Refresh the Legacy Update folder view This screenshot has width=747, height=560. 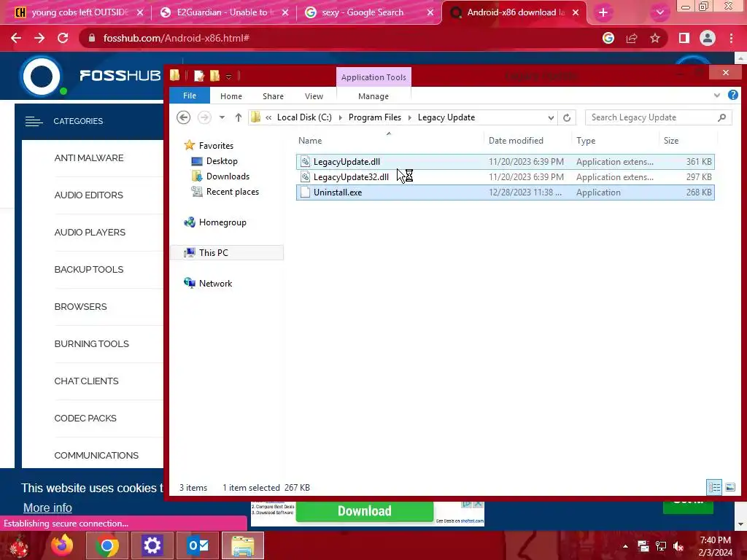(566, 117)
